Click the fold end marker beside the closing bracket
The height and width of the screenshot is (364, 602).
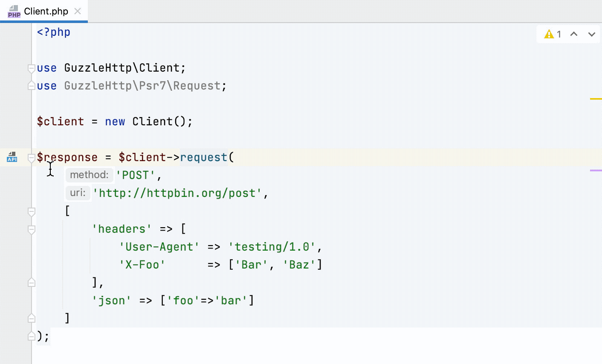[x=31, y=318]
